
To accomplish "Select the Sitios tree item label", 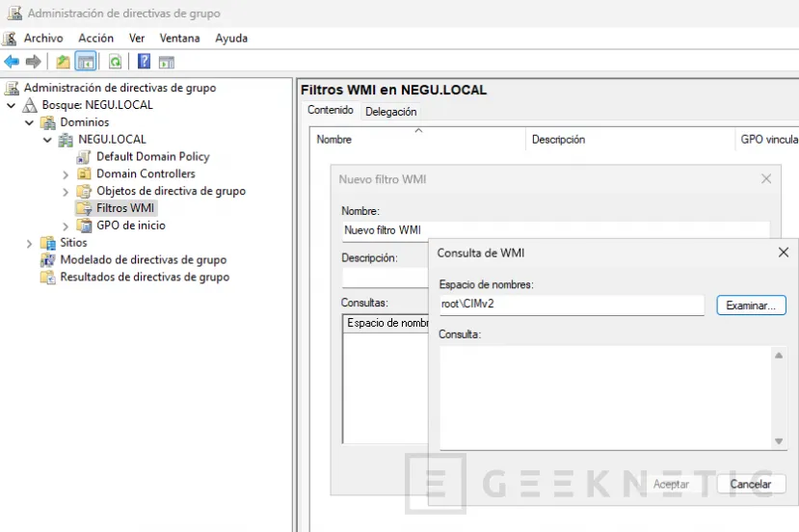I will (73, 243).
